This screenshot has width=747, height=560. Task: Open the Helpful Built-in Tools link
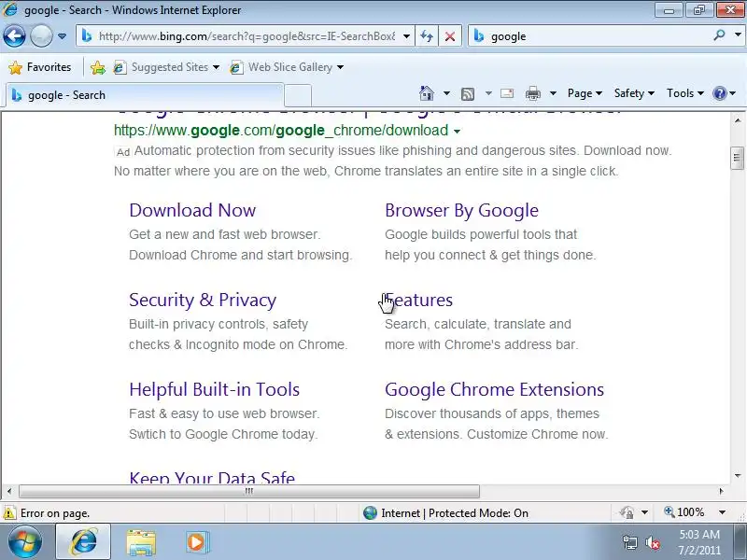pyautogui.click(x=215, y=389)
